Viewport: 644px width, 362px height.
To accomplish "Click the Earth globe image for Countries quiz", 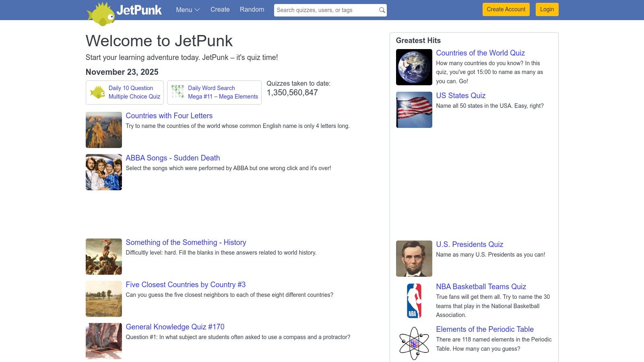I will click(x=413, y=67).
